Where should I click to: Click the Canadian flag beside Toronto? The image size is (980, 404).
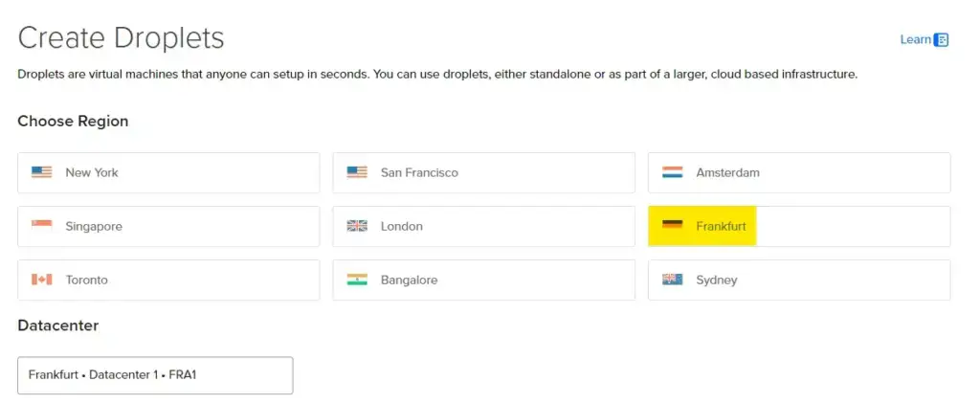pyautogui.click(x=41, y=280)
